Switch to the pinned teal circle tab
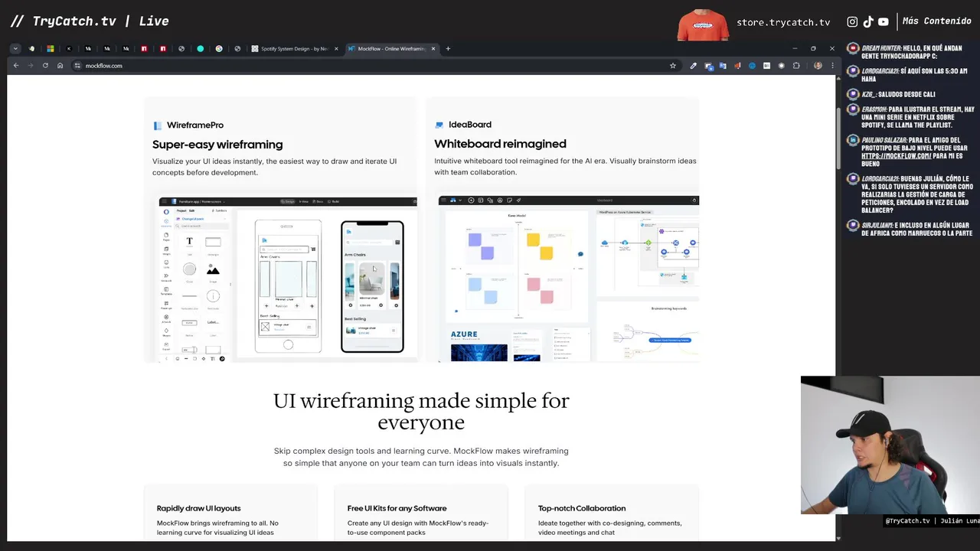This screenshot has height=551, width=980. pos(201,48)
